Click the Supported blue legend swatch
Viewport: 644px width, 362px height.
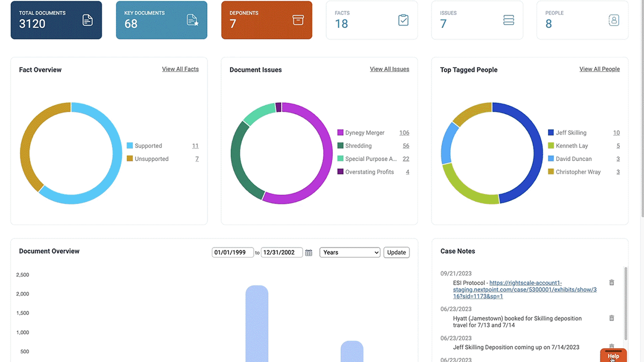point(130,146)
